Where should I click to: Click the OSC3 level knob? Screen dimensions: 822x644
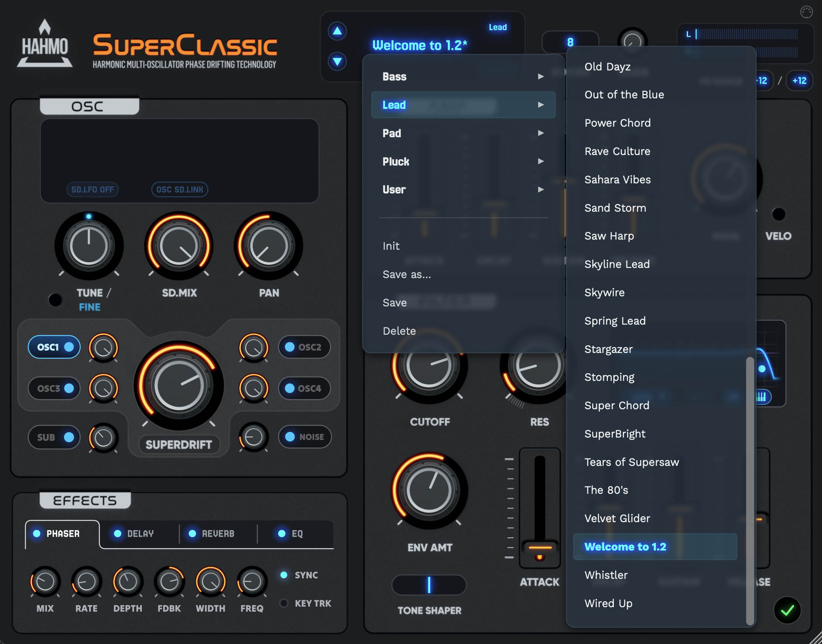[x=103, y=388]
